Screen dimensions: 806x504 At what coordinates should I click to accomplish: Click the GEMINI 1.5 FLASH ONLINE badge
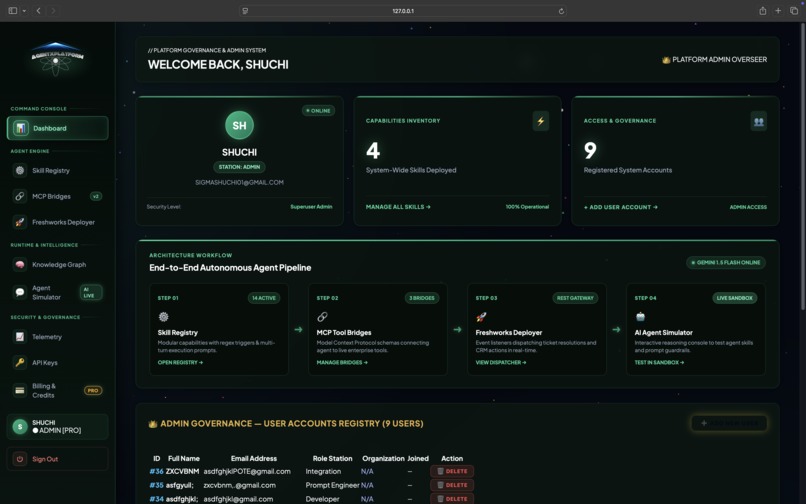725,262
